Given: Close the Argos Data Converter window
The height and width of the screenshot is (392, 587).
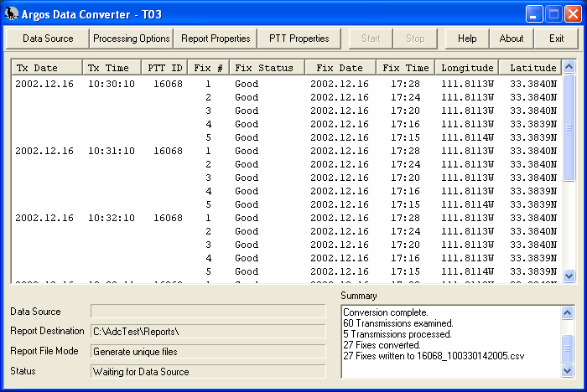Looking at the screenshot, I should click(573, 14).
